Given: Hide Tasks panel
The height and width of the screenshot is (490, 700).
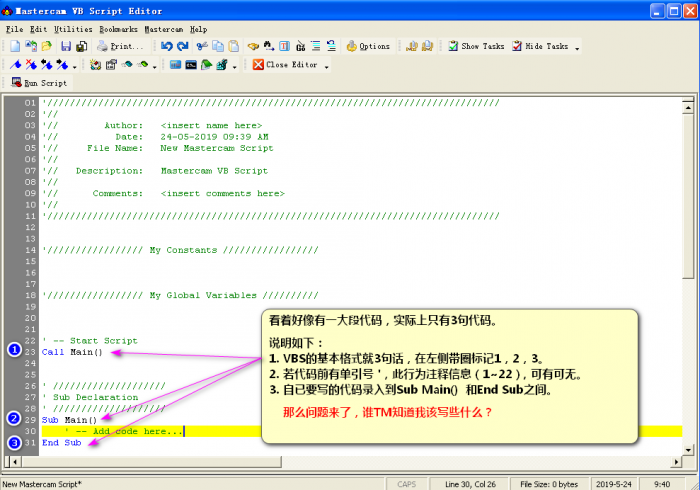Looking at the screenshot, I should [x=540, y=46].
